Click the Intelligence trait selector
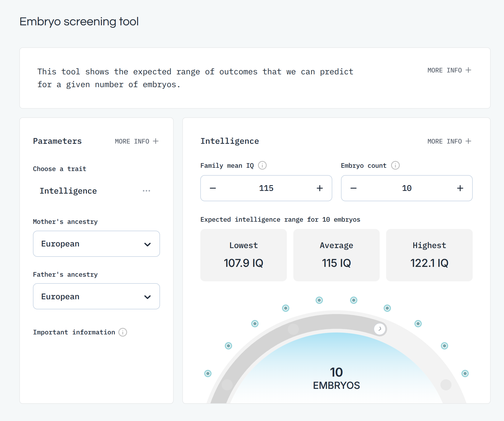Image resolution: width=504 pixels, height=421 pixels. click(96, 191)
